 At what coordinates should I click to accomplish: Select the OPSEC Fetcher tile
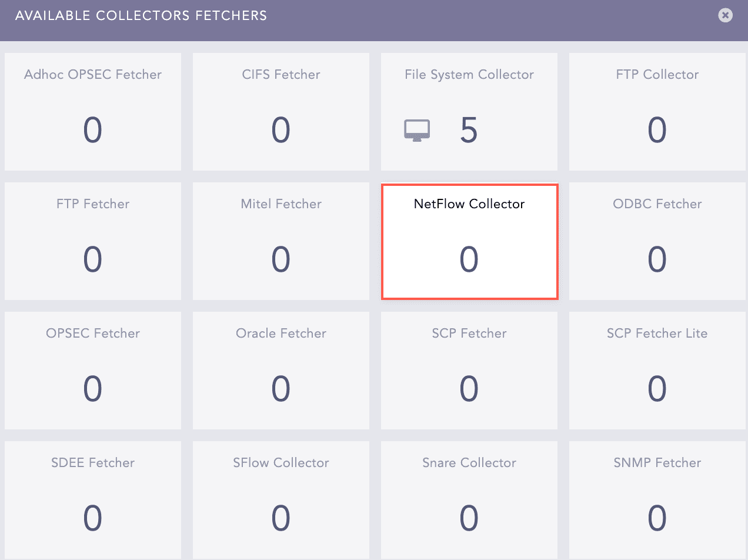click(92, 371)
